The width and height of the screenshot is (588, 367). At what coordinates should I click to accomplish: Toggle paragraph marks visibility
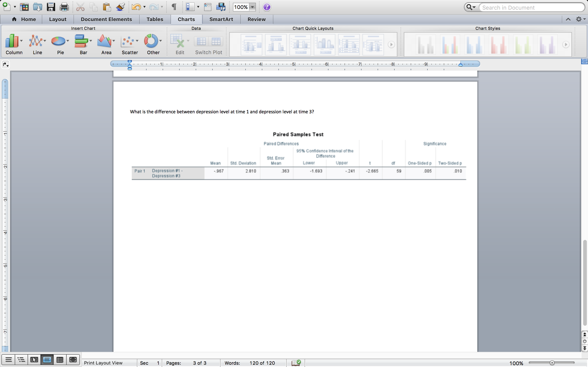(x=174, y=7)
